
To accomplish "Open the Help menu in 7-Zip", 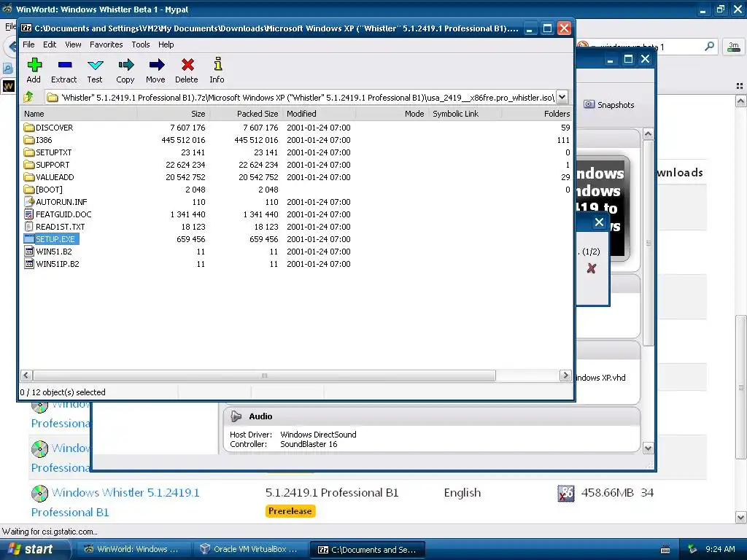I will click(x=166, y=44).
